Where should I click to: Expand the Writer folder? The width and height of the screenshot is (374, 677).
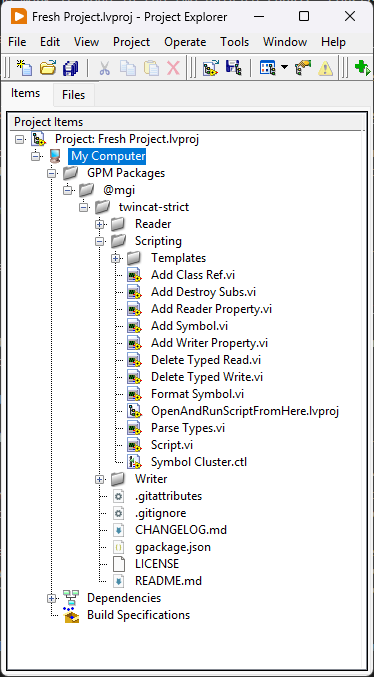[x=100, y=479]
